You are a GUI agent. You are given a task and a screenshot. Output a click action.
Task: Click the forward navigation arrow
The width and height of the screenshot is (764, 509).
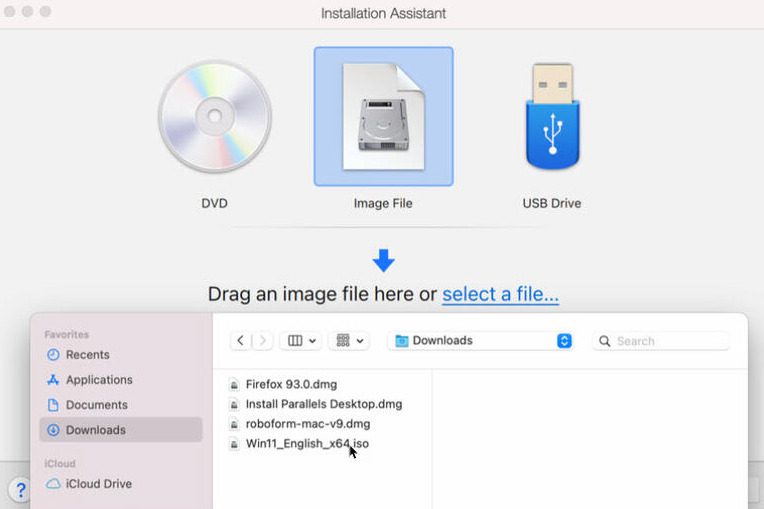[262, 341]
